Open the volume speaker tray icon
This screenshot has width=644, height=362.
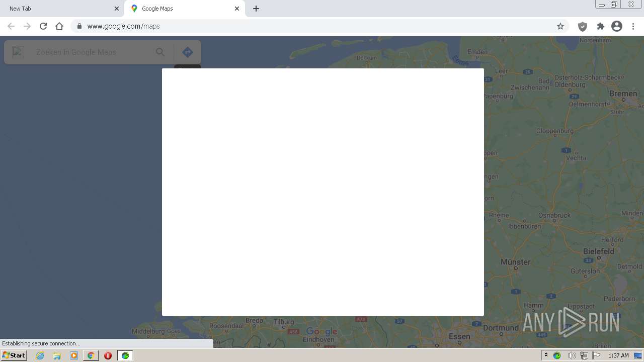(572, 355)
